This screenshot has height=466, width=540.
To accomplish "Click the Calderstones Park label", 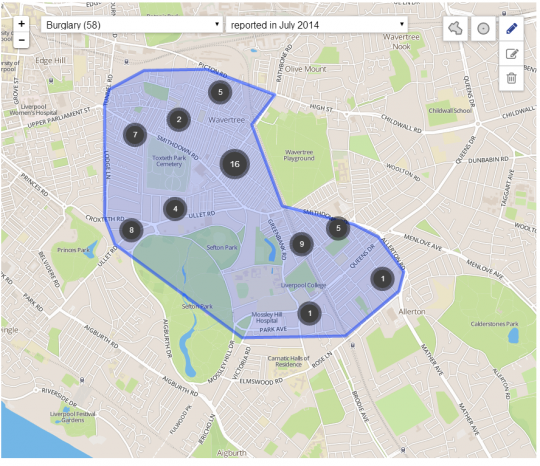I will 494,324.
